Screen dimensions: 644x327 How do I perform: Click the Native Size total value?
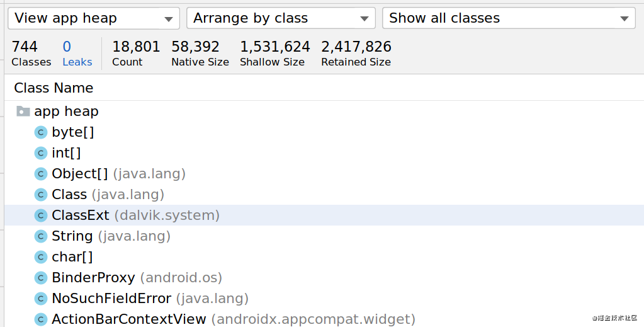[196, 47]
